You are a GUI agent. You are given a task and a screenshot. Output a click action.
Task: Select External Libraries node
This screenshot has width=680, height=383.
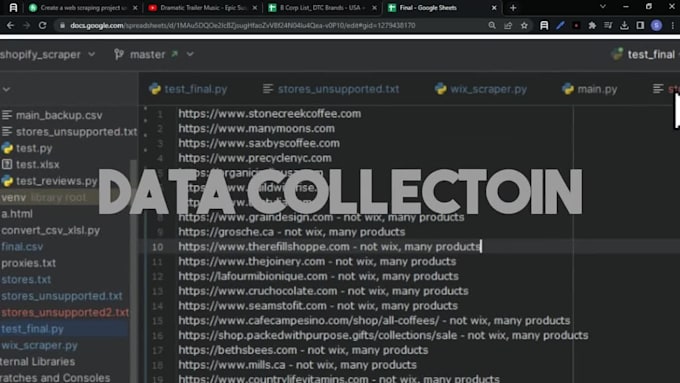[38, 362]
